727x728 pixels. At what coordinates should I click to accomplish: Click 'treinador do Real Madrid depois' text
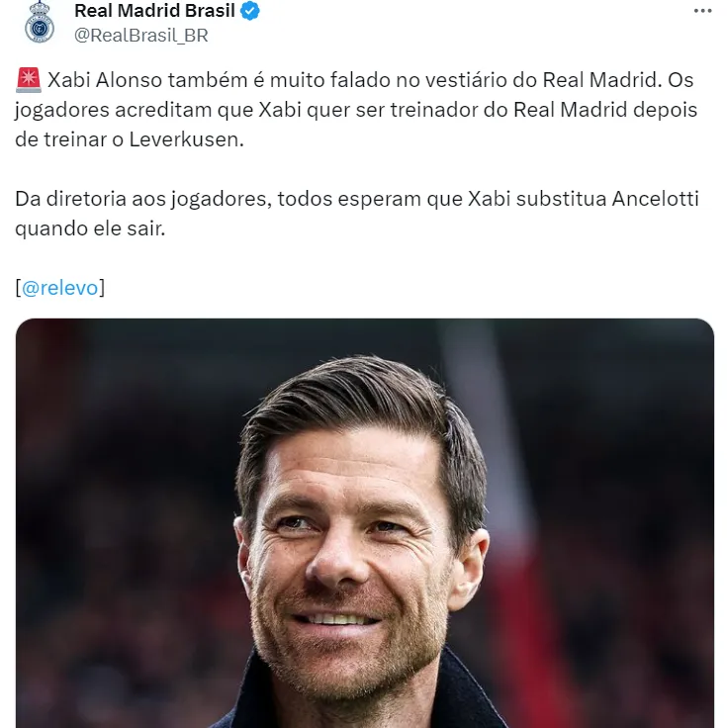544,110
